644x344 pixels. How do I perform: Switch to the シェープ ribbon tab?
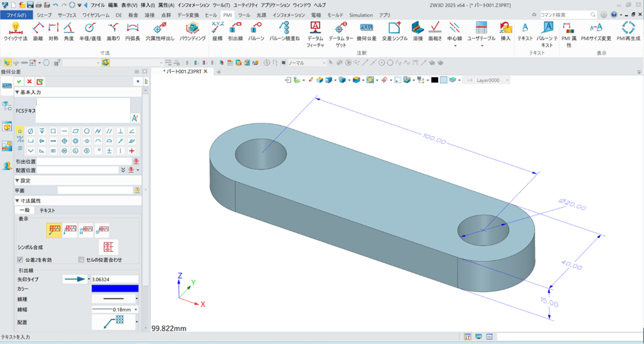click(x=44, y=15)
